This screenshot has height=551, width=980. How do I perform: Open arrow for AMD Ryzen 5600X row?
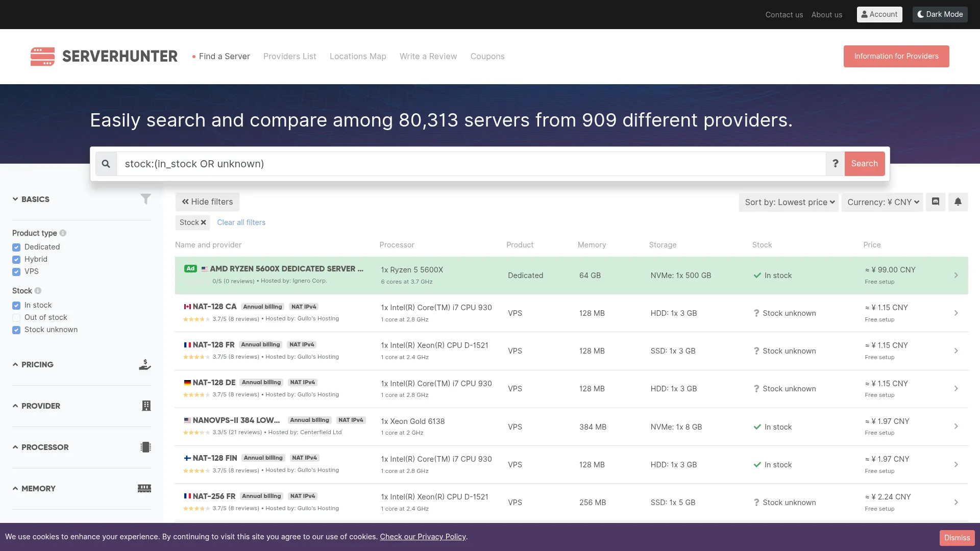[956, 275]
